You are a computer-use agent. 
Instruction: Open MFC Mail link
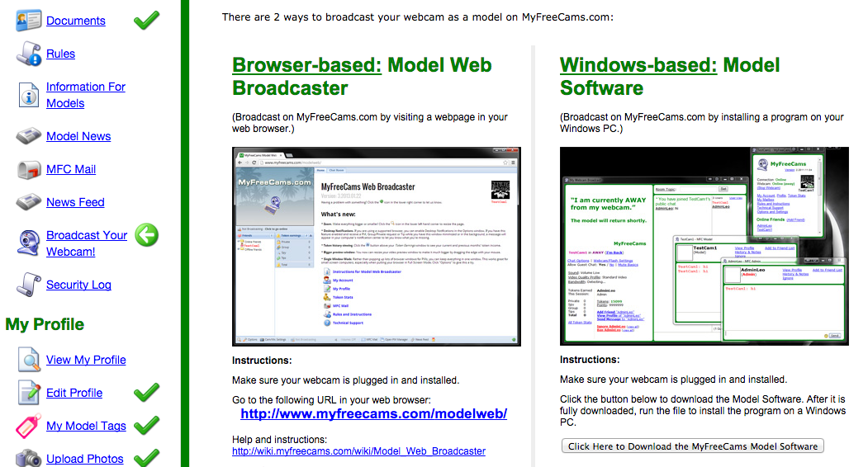[71, 169]
